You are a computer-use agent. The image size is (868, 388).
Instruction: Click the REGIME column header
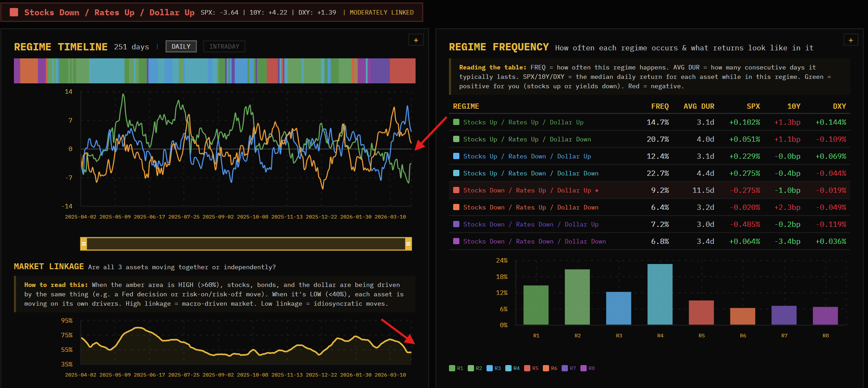466,106
